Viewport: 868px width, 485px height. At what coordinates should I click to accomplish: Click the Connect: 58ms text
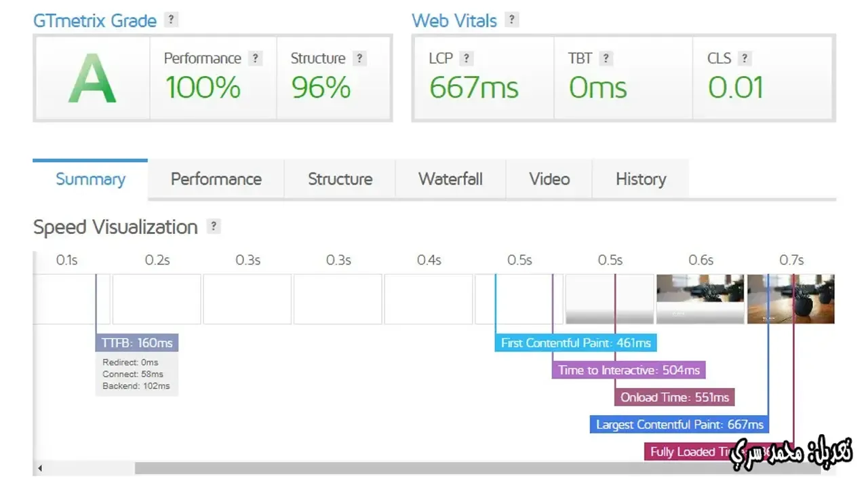133,374
